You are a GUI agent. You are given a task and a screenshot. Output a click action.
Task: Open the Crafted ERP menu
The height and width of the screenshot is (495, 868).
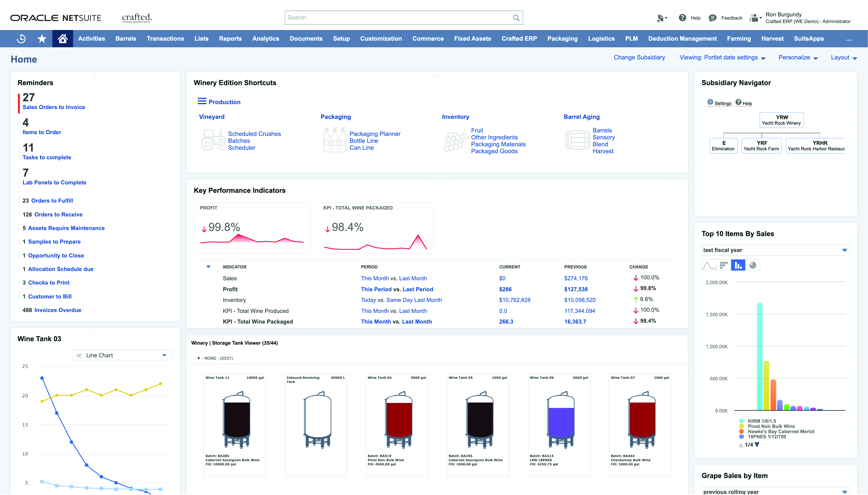tap(519, 39)
